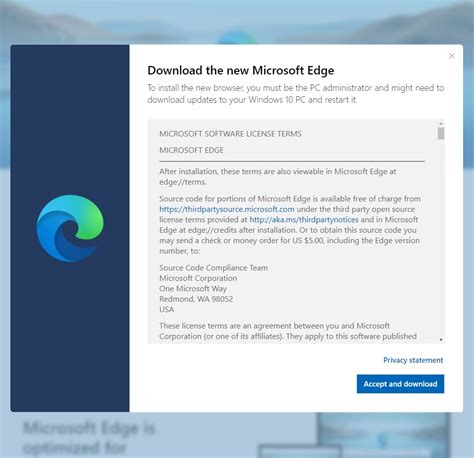Open the thirdpartysource.microsoft.com link

(x=227, y=209)
